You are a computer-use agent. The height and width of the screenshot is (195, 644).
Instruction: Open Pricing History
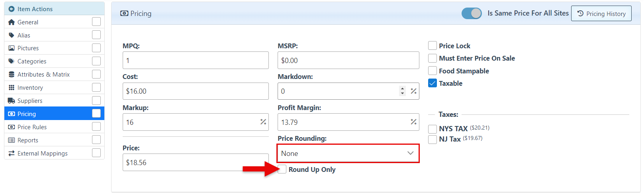pos(601,14)
